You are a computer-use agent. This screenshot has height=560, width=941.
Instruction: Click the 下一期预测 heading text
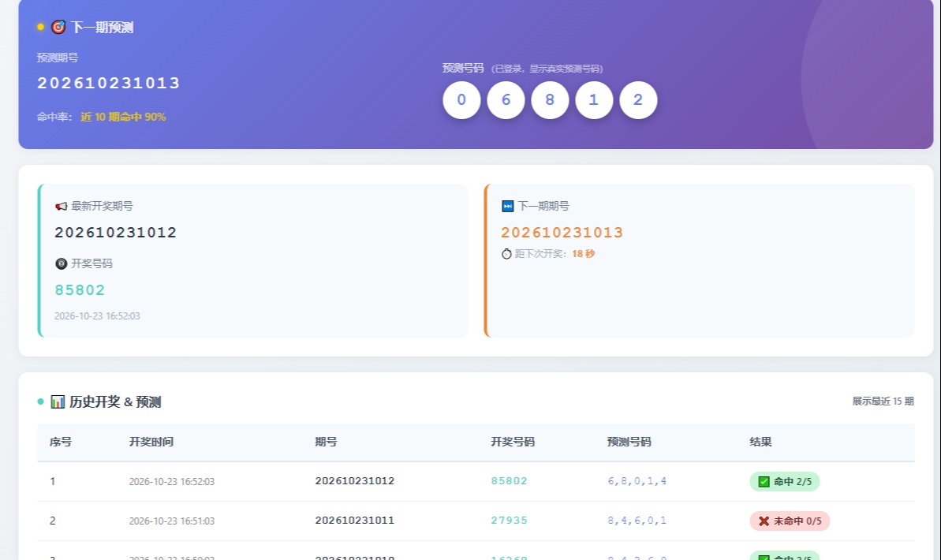(x=102, y=27)
